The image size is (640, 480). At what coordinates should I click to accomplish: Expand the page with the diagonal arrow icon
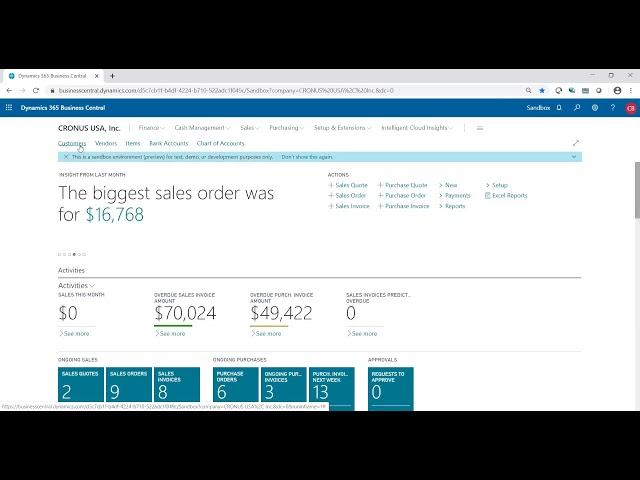[x=576, y=143]
